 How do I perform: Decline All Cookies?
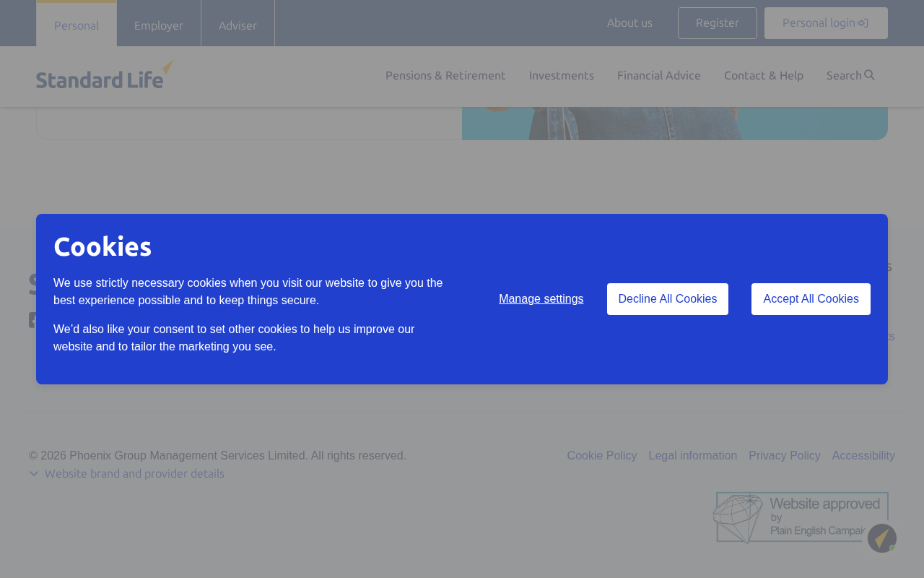(668, 299)
